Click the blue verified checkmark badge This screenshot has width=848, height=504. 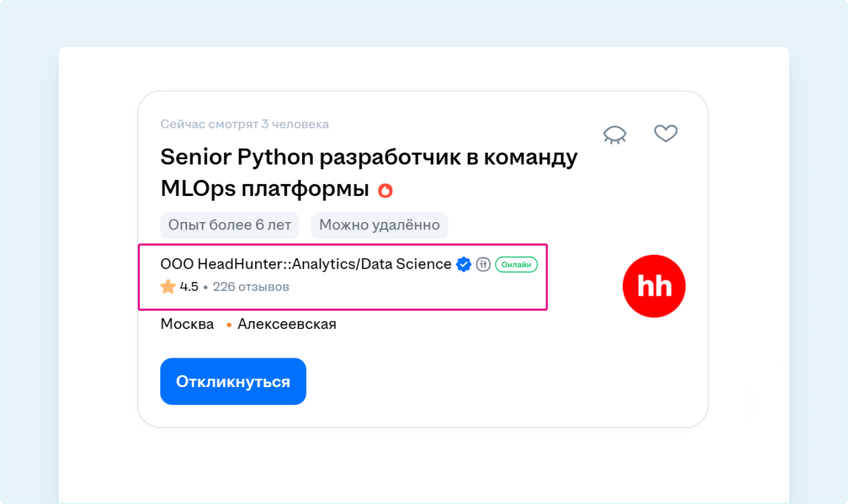pos(464,264)
